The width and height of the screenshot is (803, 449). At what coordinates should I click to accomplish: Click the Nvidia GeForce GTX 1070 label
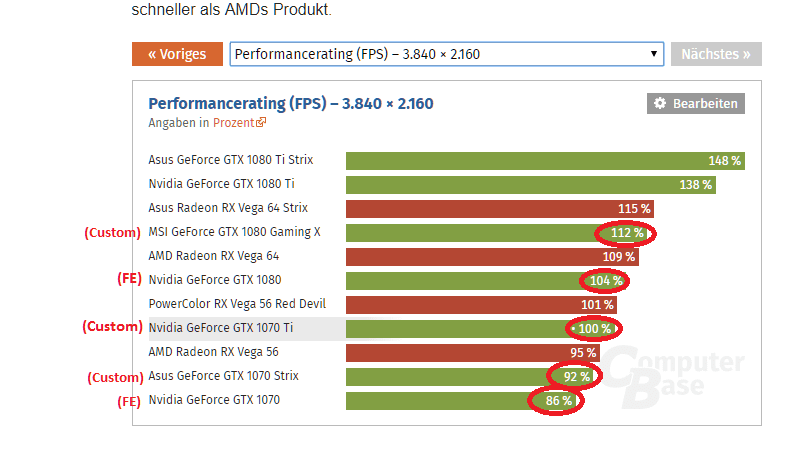pyautogui.click(x=214, y=400)
